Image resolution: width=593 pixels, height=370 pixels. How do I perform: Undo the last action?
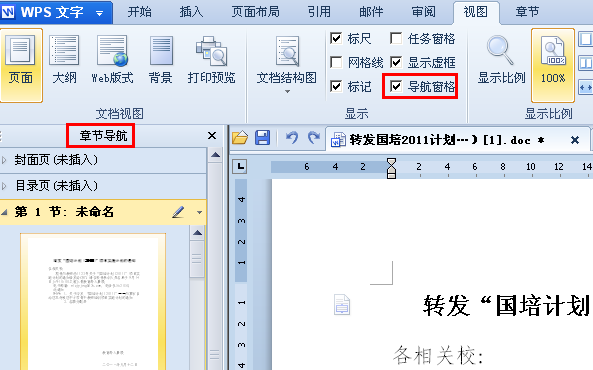(x=292, y=138)
